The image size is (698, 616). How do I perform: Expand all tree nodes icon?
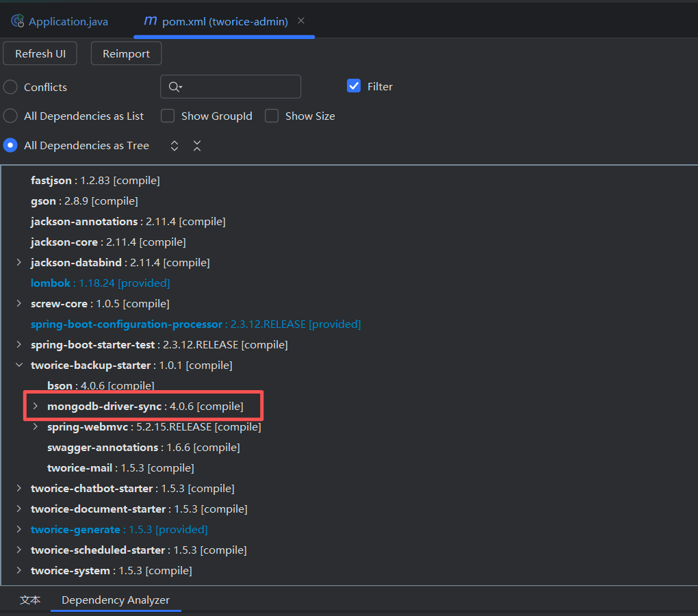click(174, 146)
